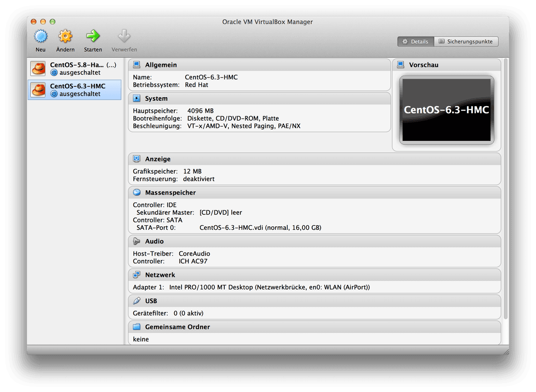Open the Allgemein section header

161,65
